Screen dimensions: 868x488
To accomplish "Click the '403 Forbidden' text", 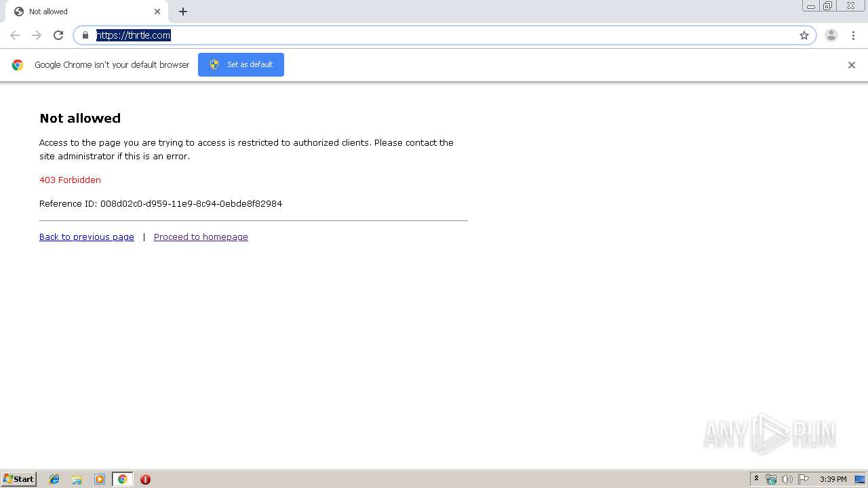I will (70, 180).
